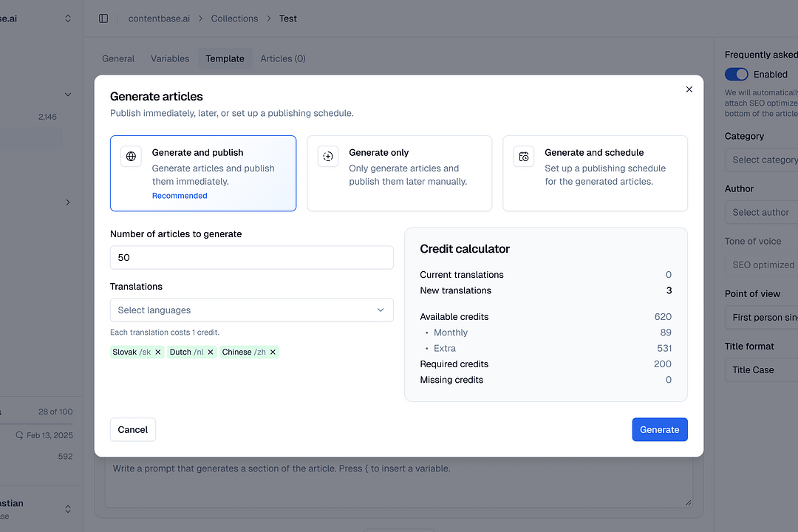The width and height of the screenshot is (798, 532).
Task: Select the Generate only option
Action: (x=399, y=173)
